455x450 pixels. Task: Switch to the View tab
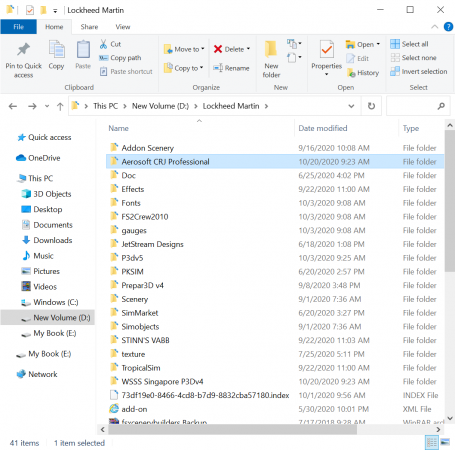point(123,27)
